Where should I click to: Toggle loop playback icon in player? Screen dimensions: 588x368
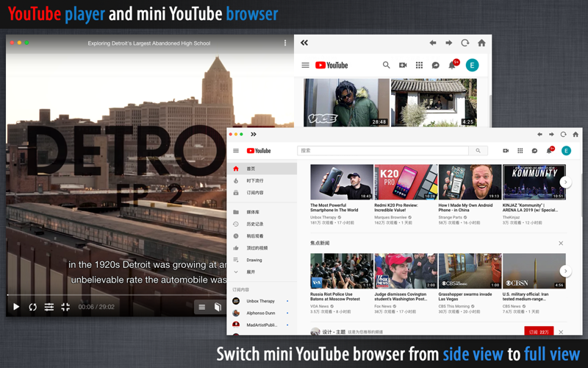32,307
